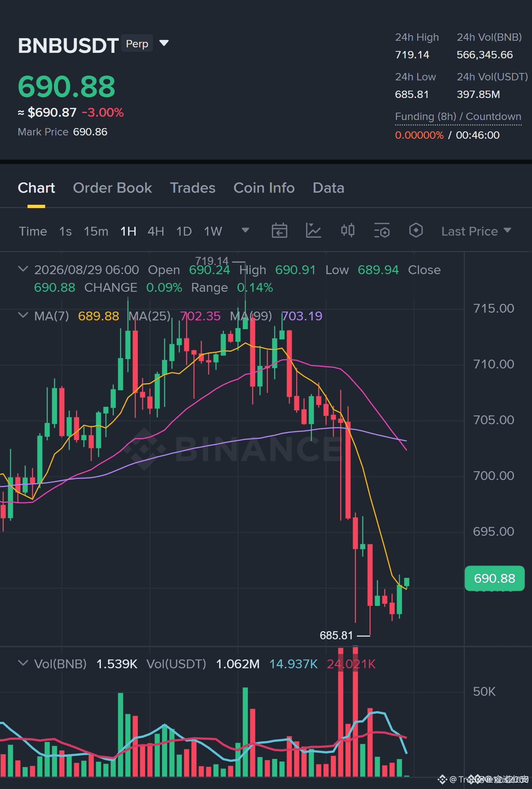Tap the 24h High value 719.14
The height and width of the screenshot is (789, 532).
pyautogui.click(x=412, y=55)
